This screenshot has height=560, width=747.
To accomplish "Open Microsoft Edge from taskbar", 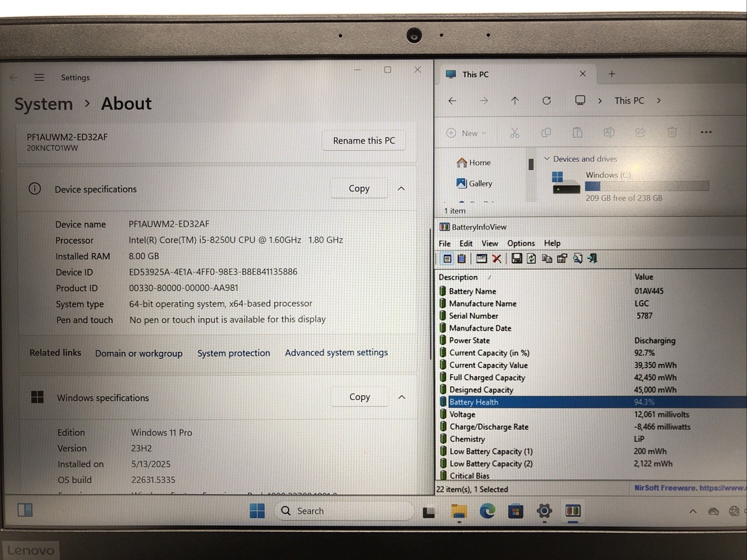I will coord(487,511).
